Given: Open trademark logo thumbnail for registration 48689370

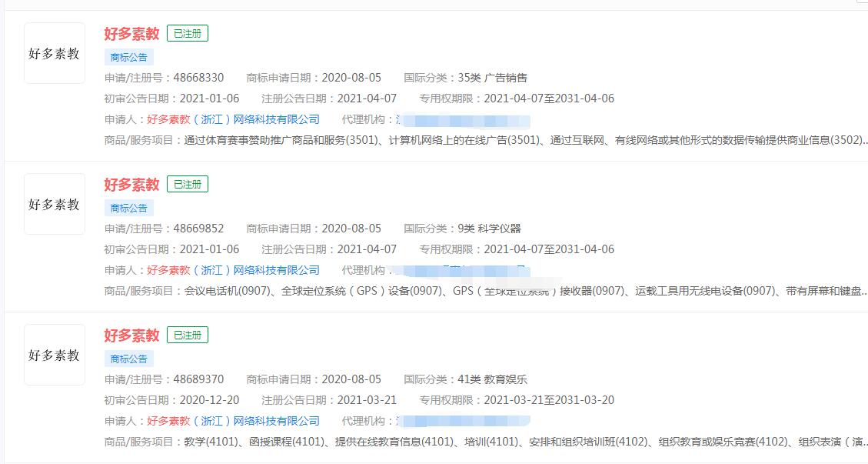Looking at the screenshot, I should (x=55, y=355).
